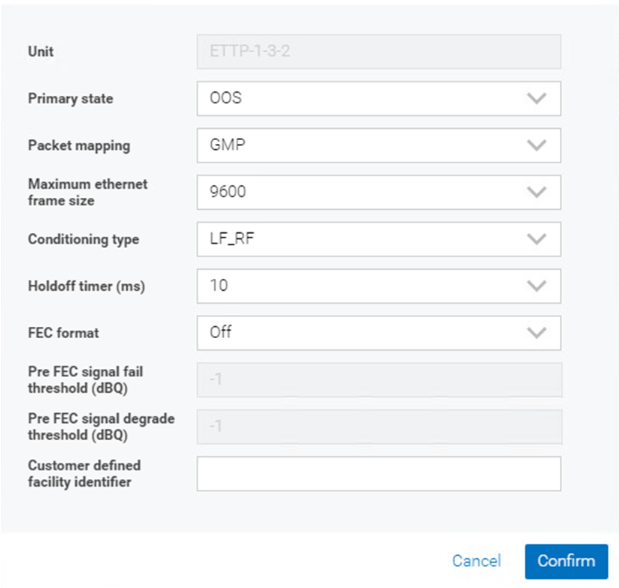Image resolution: width=619 pixels, height=588 pixels.
Task: Open the Conditioning type dropdown showing LF_RF
Action: (360, 239)
